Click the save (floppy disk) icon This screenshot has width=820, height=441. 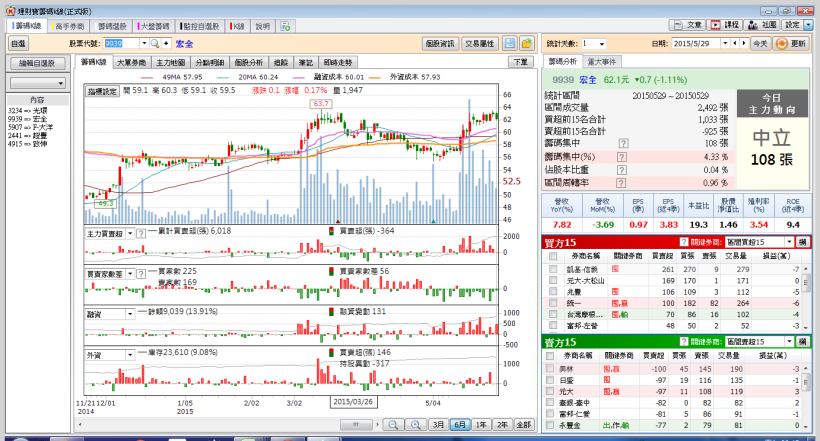click(509, 44)
